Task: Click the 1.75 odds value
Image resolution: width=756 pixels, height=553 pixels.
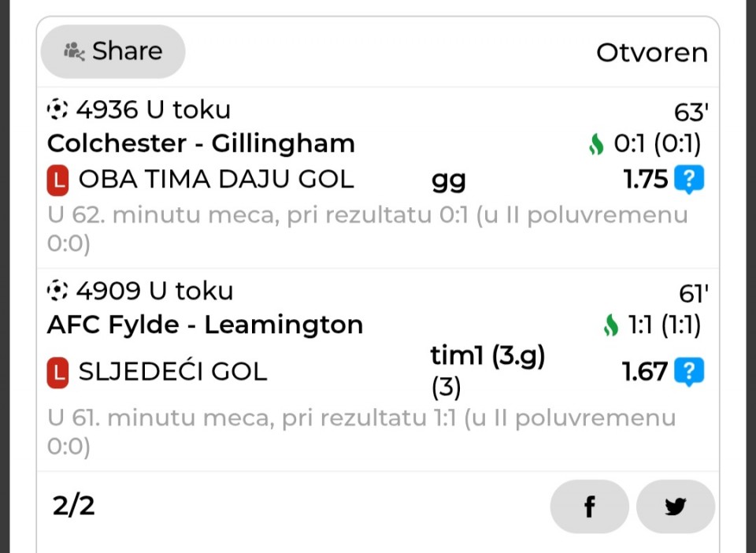Action: click(x=645, y=180)
